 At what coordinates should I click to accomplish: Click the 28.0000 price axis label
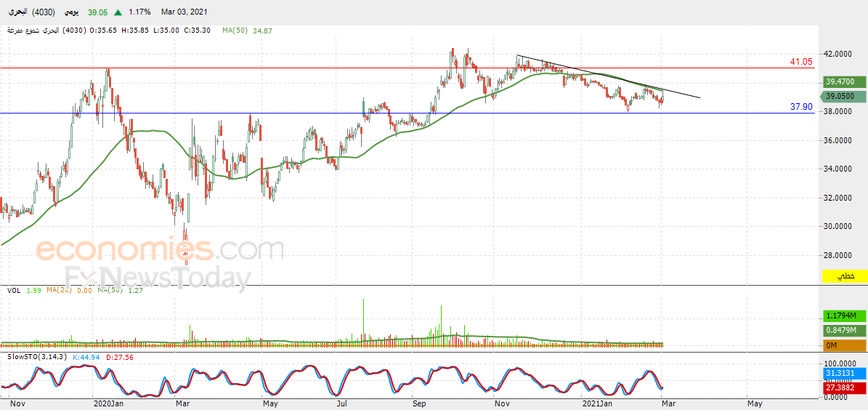pos(839,255)
